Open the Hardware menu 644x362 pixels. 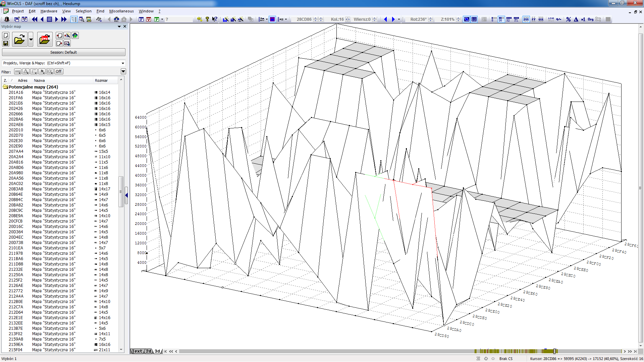[x=49, y=11]
